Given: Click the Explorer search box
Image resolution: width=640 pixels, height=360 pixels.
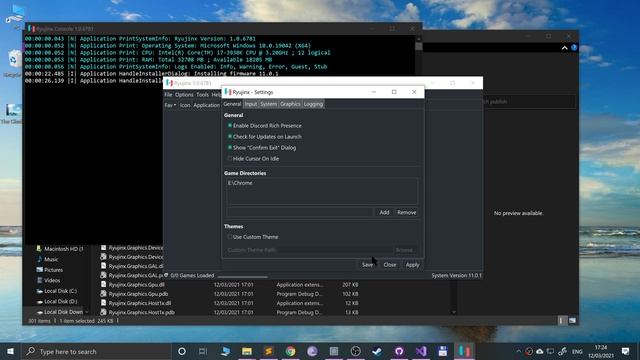Looking at the screenshot, I should coord(529,102).
